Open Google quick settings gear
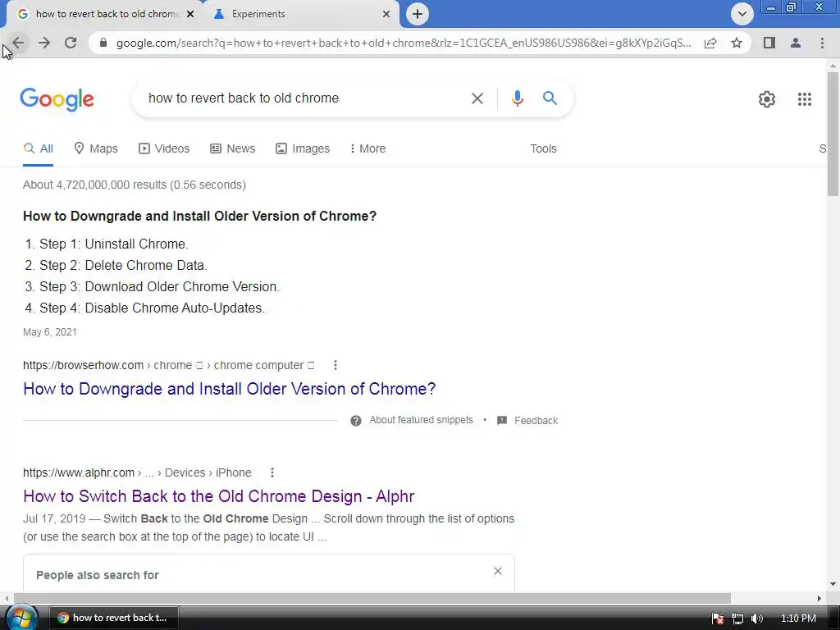840x630 pixels. pyautogui.click(x=767, y=99)
